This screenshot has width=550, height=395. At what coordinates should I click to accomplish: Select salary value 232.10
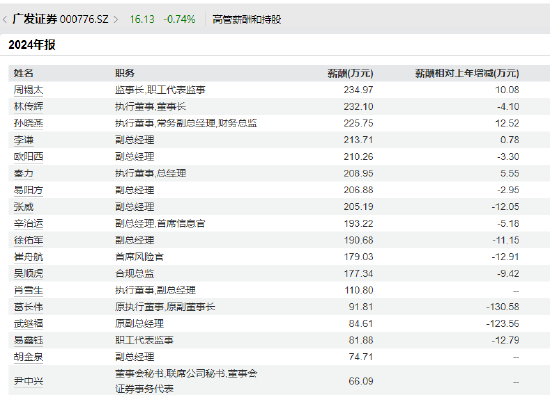(x=358, y=106)
